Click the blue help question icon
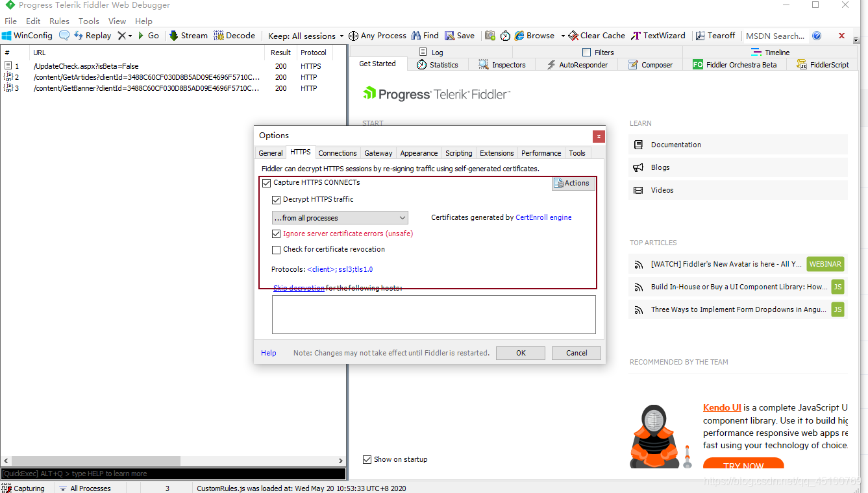 (817, 36)
